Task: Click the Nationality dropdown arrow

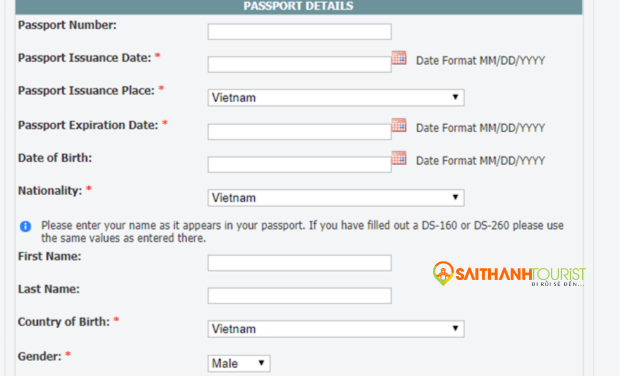Action: 455,197
